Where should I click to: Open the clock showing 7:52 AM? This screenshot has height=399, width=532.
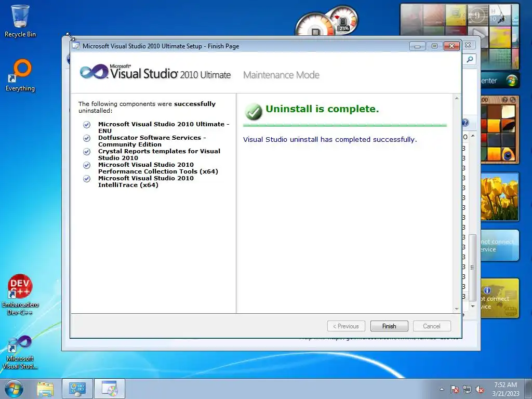pos(506,389)
